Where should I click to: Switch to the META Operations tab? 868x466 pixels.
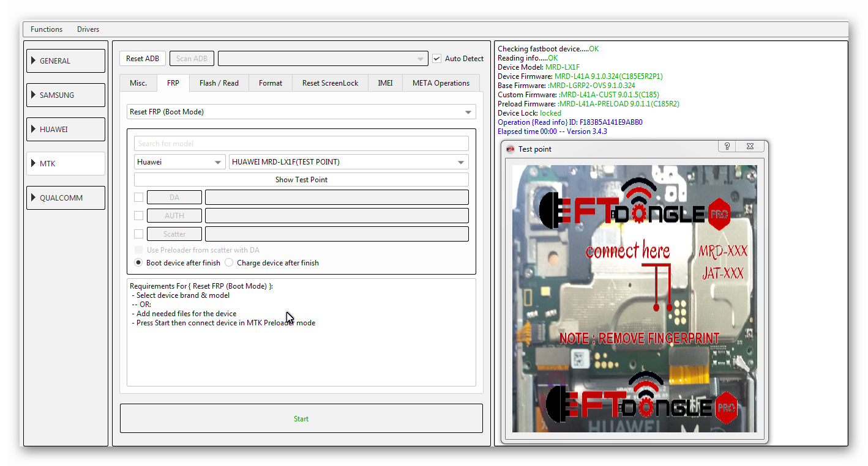[441, 83]
